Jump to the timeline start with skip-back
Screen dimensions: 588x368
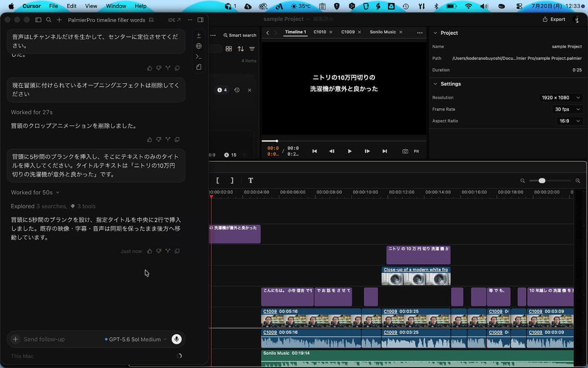point(315,151)
